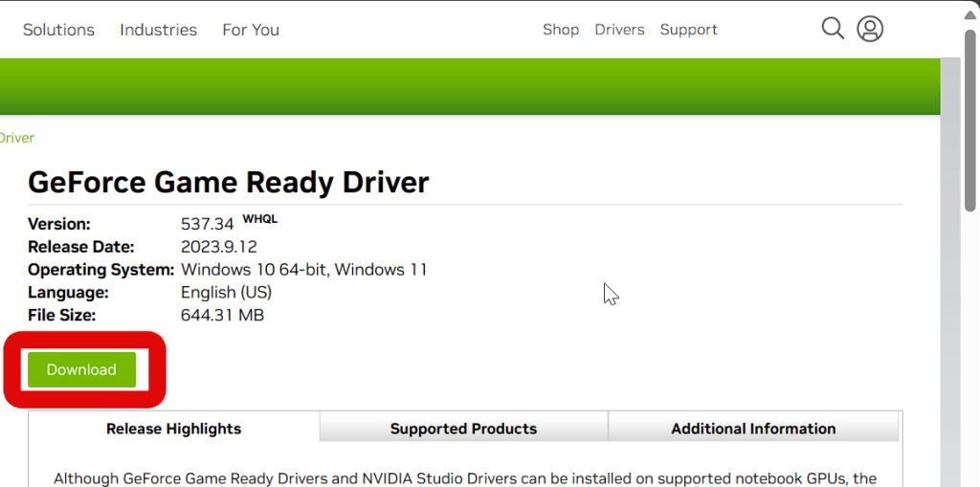Open the user account profile icon
980x487 pixels.
(870, 29)
